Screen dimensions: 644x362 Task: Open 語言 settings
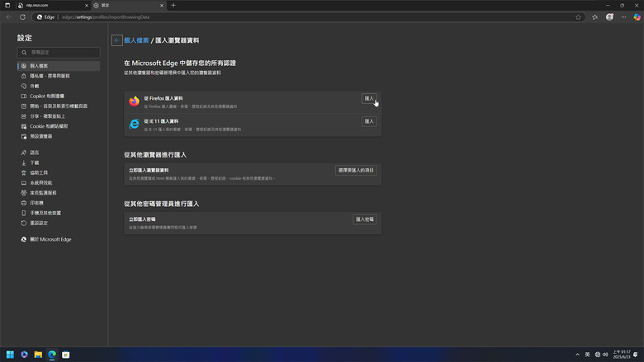59,153
